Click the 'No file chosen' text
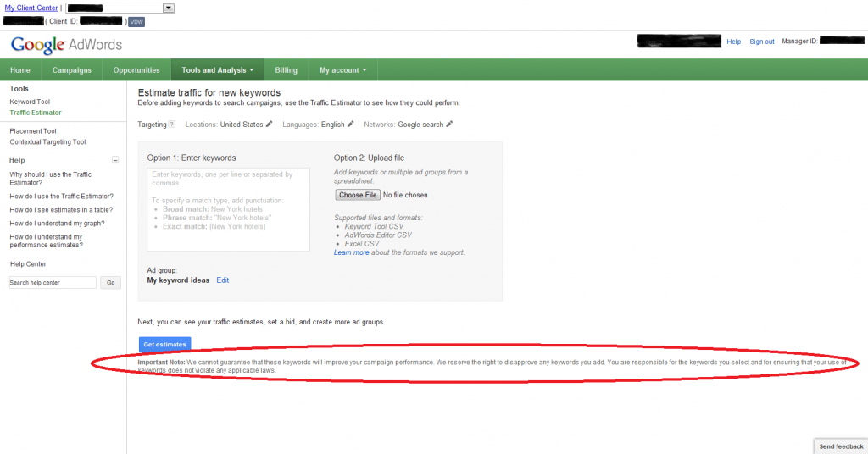 [x=405, y=195]
